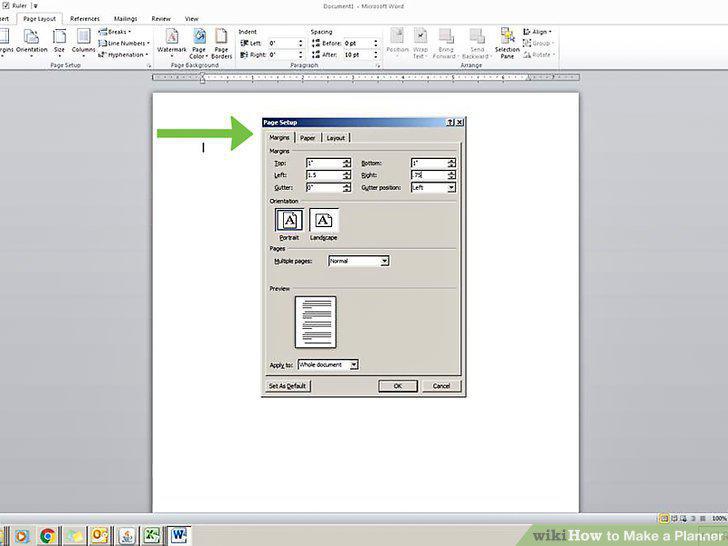
Task: Open the Selection Pane
Action: click(507, 44)
